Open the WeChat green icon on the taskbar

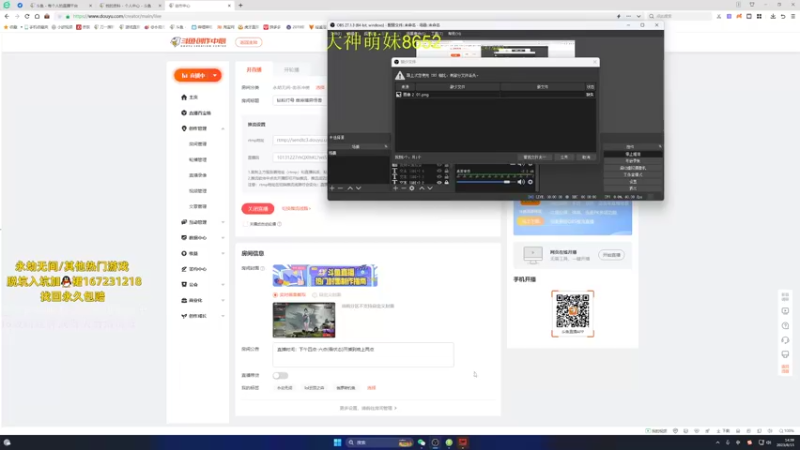tap(421, 442)
